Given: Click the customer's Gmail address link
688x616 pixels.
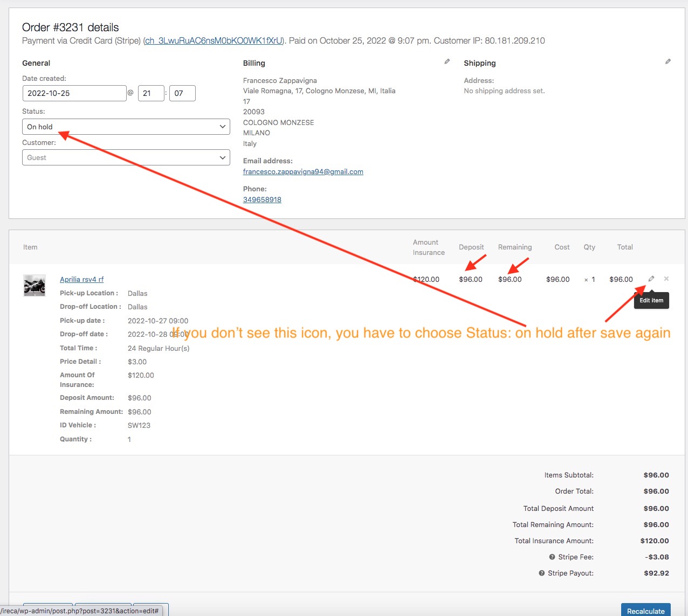Looking at the screenshot, I should (x=303, y=172).
